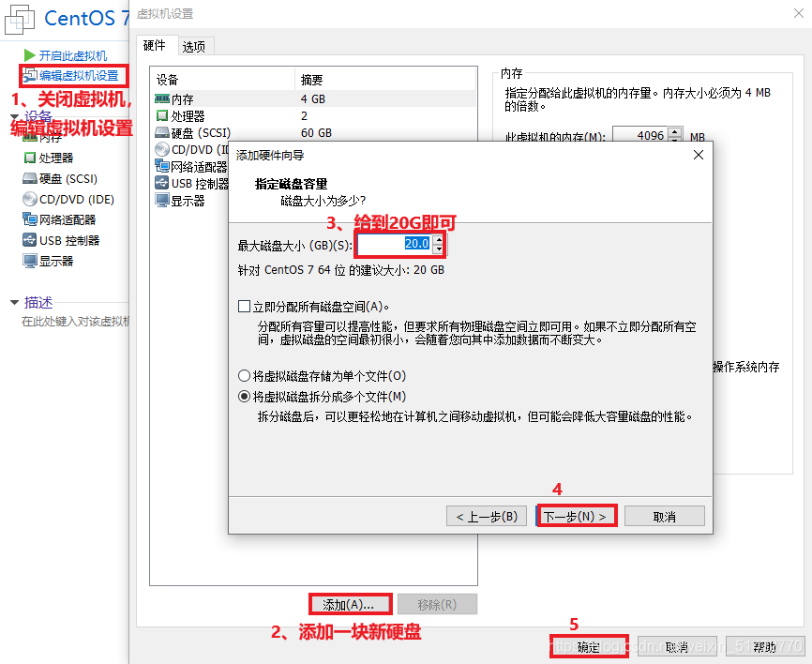The width and height of the screenshot is (812, 664).
Task: Click 上一步(B) to go back in the wizard
Action: [487, 517]
